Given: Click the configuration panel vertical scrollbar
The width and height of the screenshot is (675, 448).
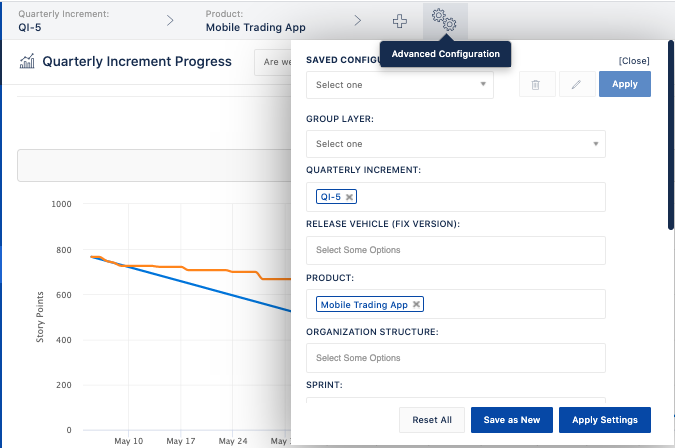Looking at the screenshot, I should click(x=671, y=135).
